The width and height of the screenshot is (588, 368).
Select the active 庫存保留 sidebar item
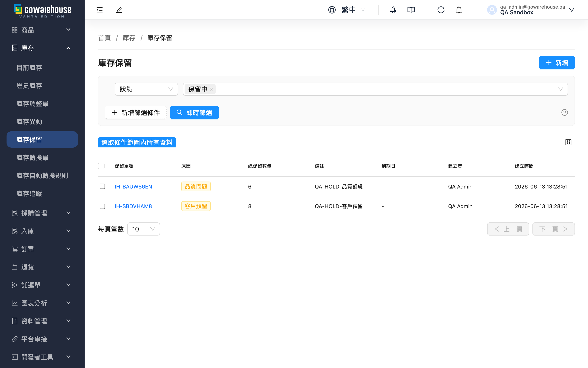click(42, 139)
